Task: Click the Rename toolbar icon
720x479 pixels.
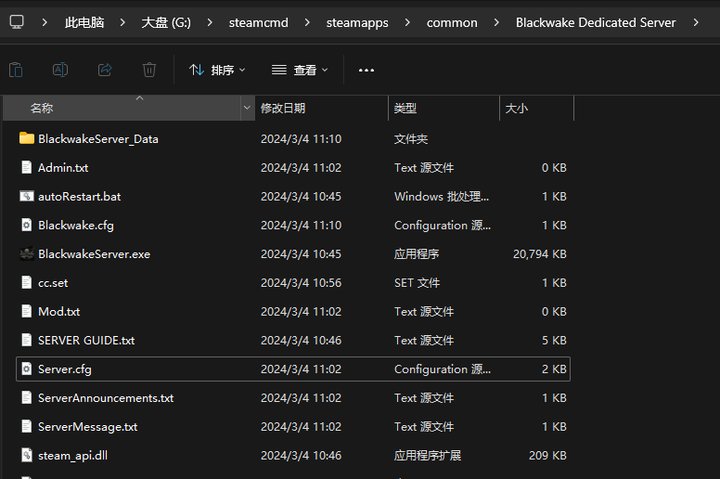Action: point(60,70)
